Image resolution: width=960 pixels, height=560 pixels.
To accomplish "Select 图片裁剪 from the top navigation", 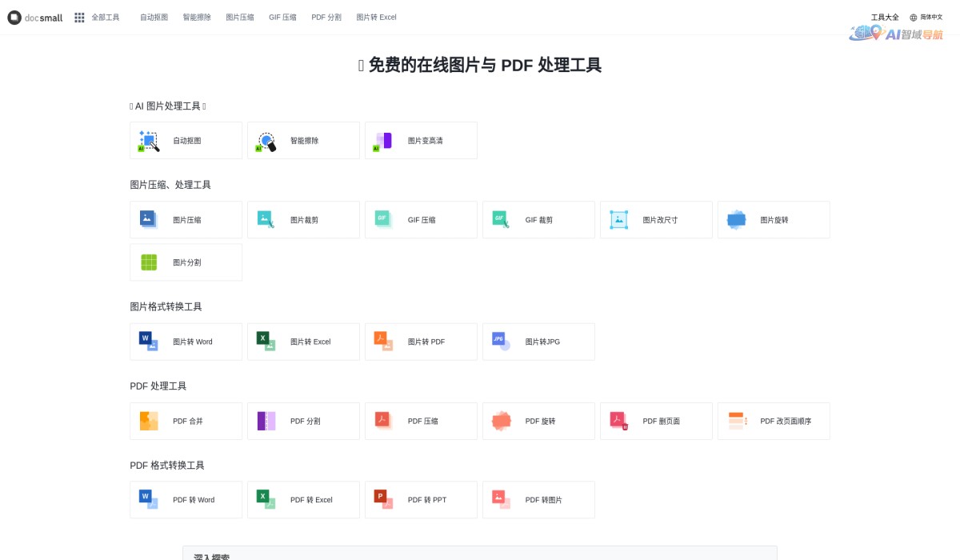I will click(x=303, y=219).
